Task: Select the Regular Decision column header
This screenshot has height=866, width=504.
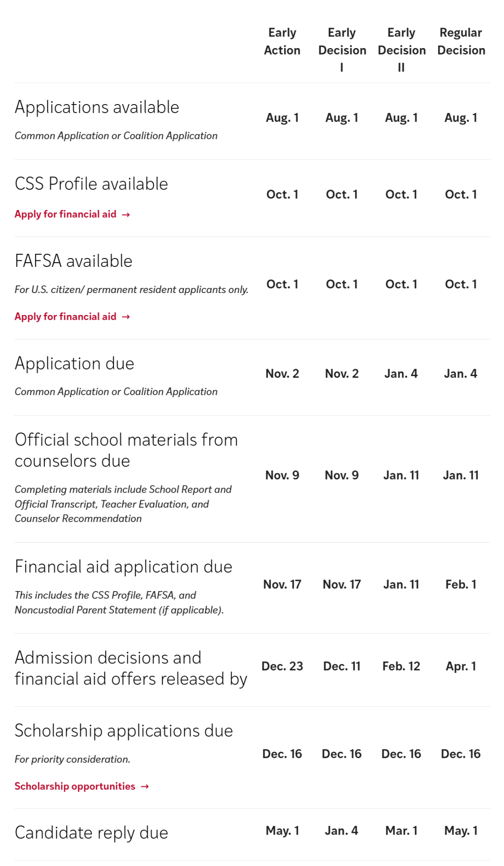Action: click(x=461, y=42)
